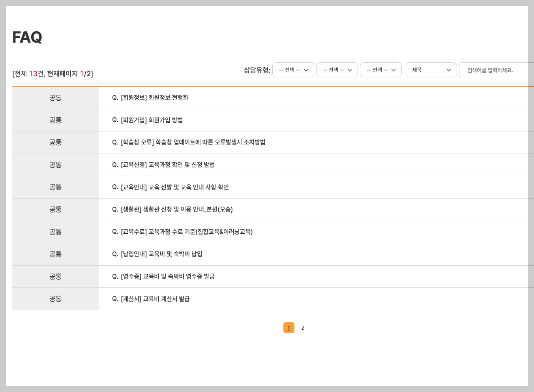The image size is (534, 392).
Task: Click the search keyword input field
Action: click(x=495, y=70)
